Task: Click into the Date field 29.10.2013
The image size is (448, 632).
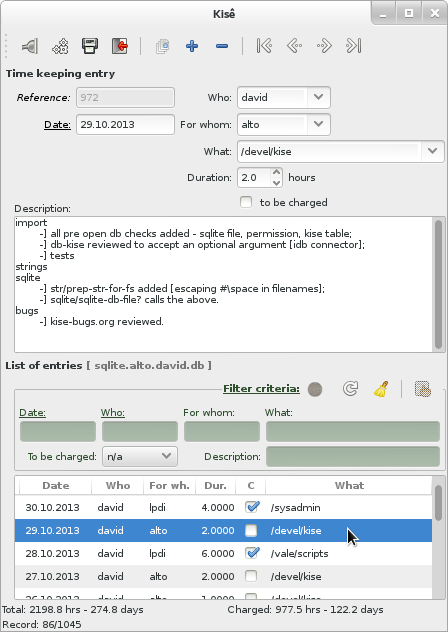Action: pyautogui.click(x=125, y=125)
